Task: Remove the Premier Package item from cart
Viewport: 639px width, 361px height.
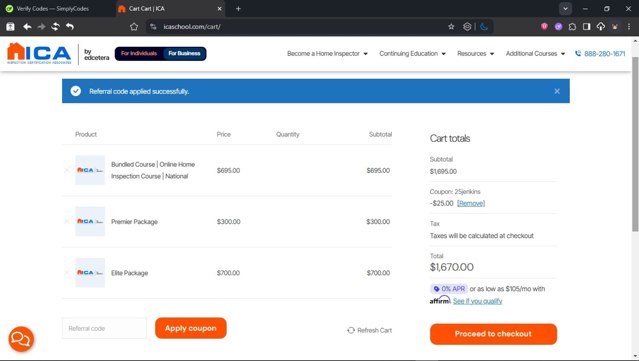Action: [x=67, y=221]
